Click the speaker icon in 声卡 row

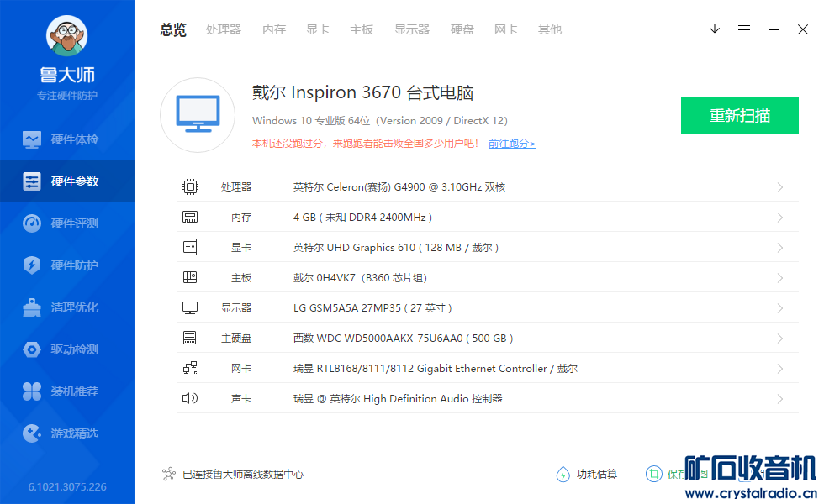[190, 398]
